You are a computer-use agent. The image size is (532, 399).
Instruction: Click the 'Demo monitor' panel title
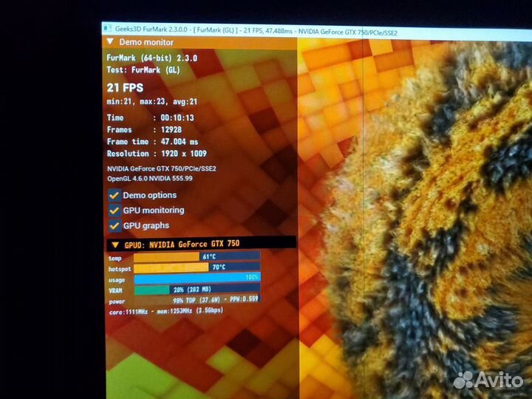[x=146, y=42]
